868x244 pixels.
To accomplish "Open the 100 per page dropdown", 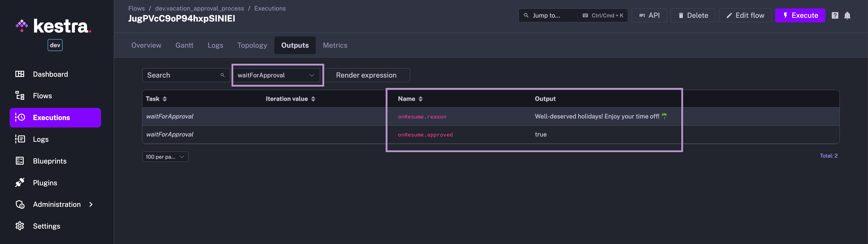I will coord(165,157).
